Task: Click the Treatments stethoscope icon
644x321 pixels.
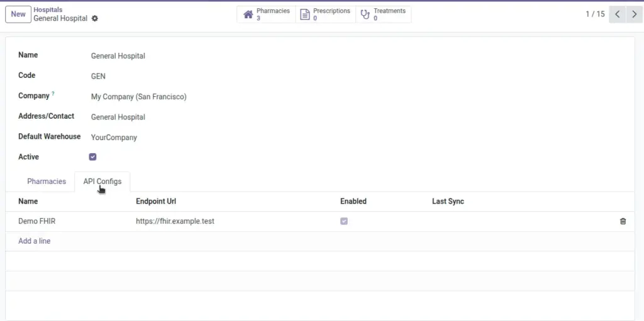Action: [365, 15]
